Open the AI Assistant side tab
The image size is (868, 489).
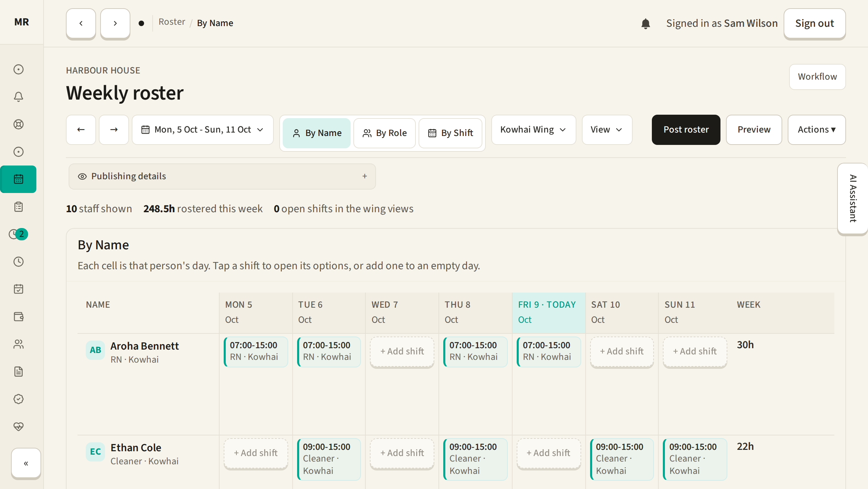(853, 199)
